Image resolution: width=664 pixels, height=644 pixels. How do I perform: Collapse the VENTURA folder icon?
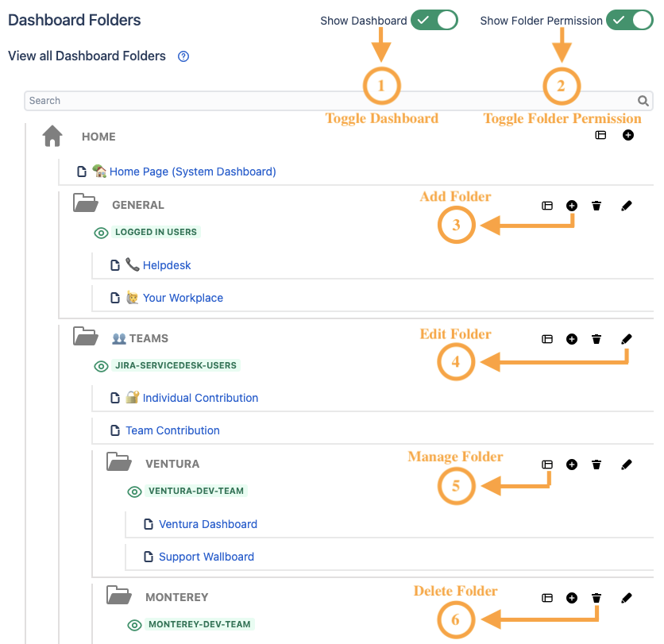tap(118, 464)
